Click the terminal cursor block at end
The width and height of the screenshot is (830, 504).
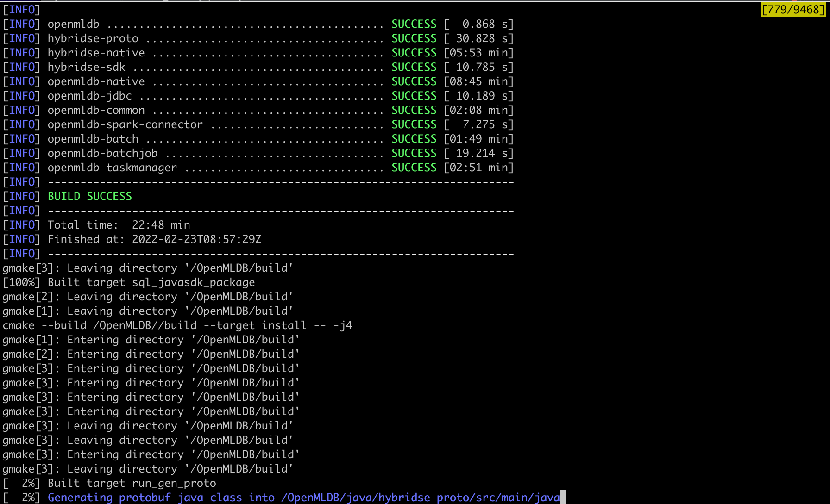[x=563, y=498]
